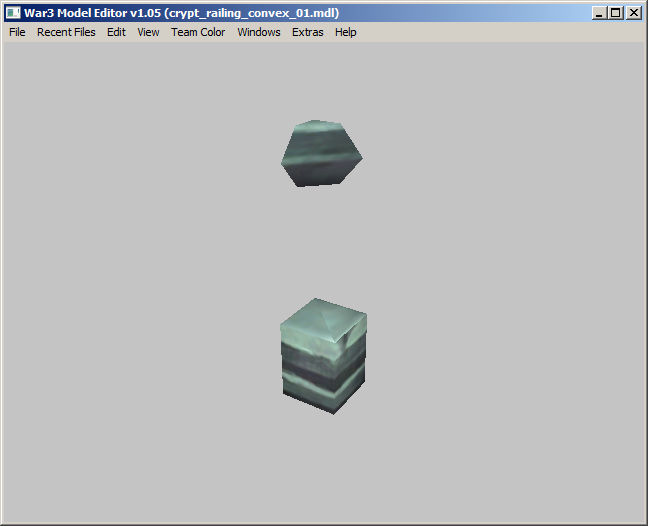The width and height of the screenshot is (648, 526).
Task: Click the lower rectangular railing post model
Action: (x=324, y=356)
